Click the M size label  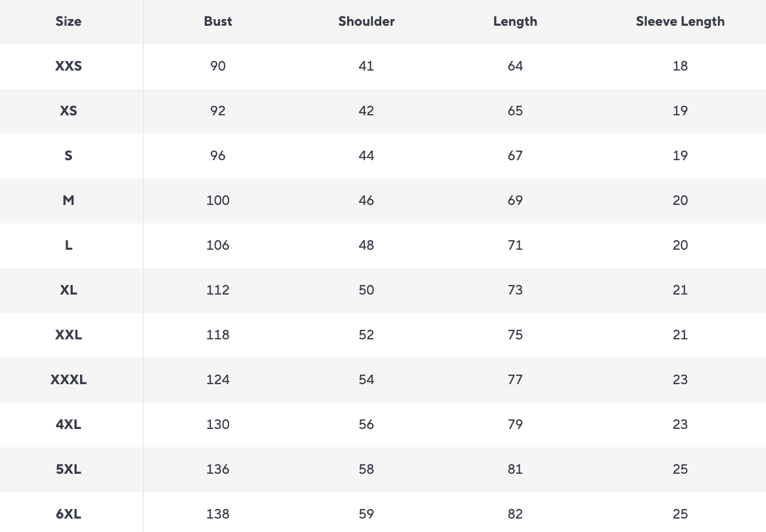point(68,200)
